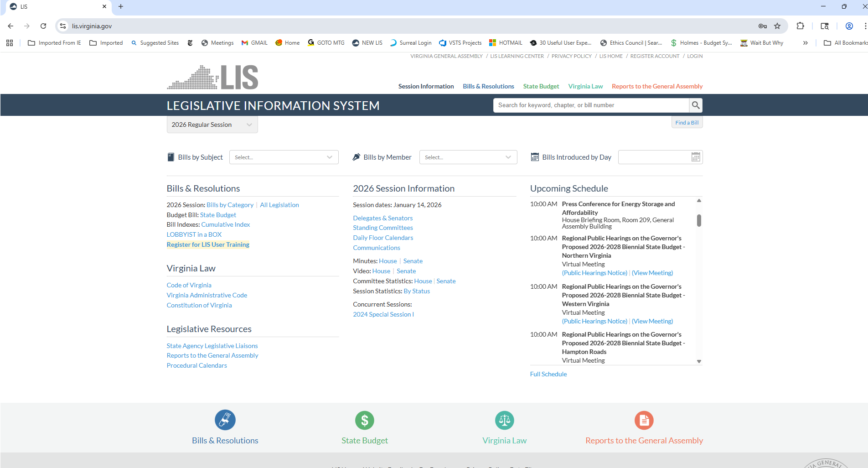This screenshot has height=468, width=868.
Task: Select Session Information in the top navigation
Action: [425, 86]
